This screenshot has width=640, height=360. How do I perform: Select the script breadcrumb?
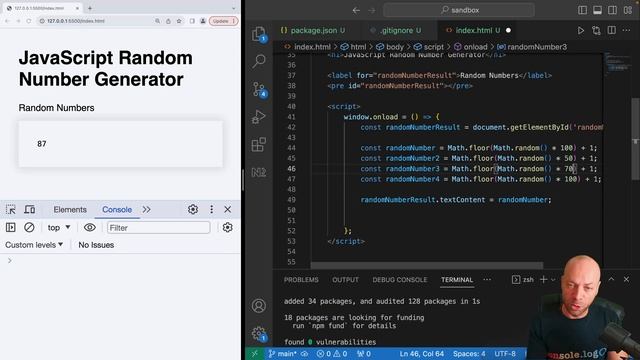(x=429, y=47)
